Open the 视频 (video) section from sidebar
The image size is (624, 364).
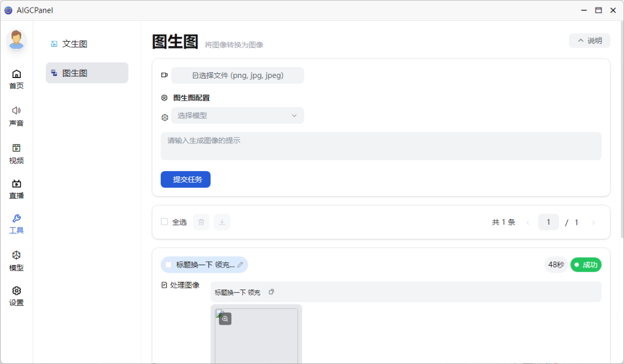(16, 152)
